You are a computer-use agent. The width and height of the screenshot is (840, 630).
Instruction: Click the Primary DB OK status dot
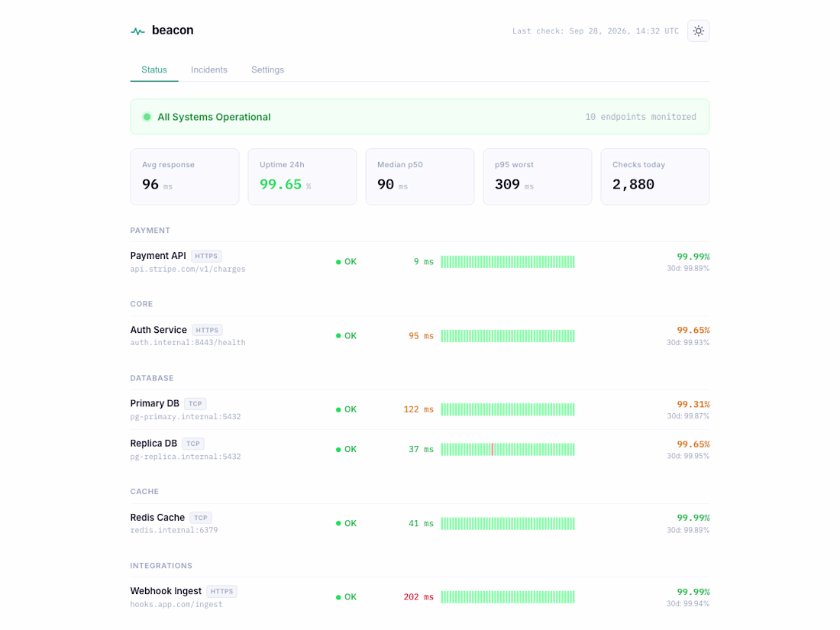pos(338,410)
